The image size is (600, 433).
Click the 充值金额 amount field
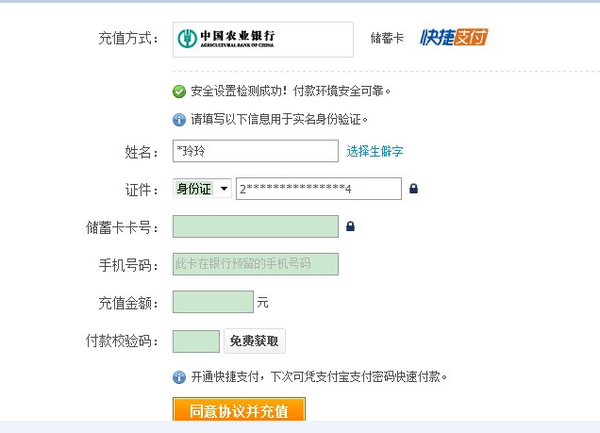click(213, 301)
